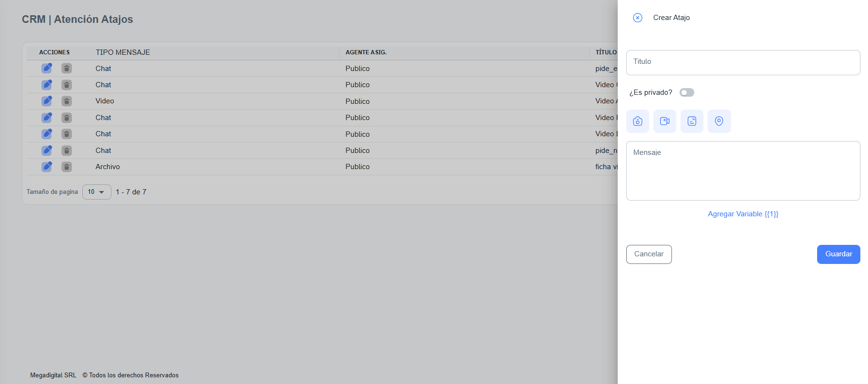Image resolution: width=868 pixels, height=384 pixels.
Task: Sort by TIPO MENSAJE column header
Action: click(x=123, y=52)
